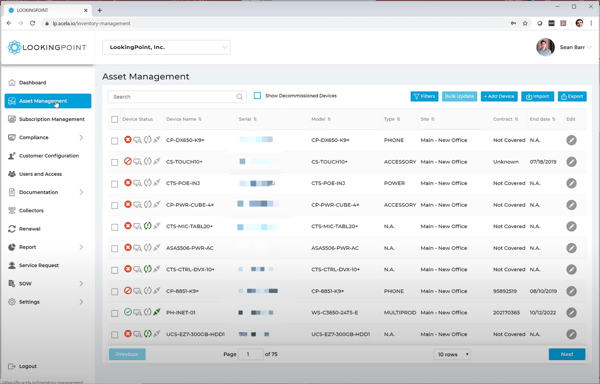Image resolution: width=600 pixels, height=384 pixels.
Task: Check the PH-INET-01 row checkbox
Action: (114, 313)
